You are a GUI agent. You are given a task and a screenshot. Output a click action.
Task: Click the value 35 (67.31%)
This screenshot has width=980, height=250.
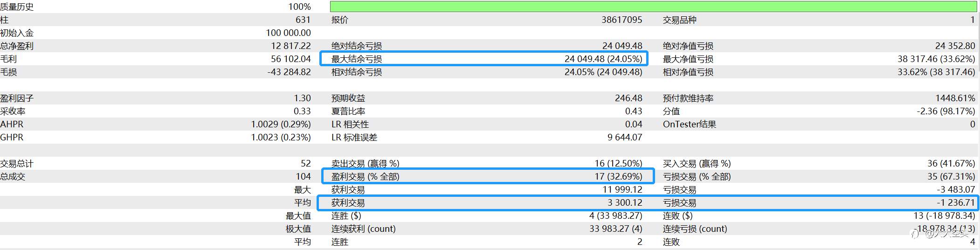951,176
